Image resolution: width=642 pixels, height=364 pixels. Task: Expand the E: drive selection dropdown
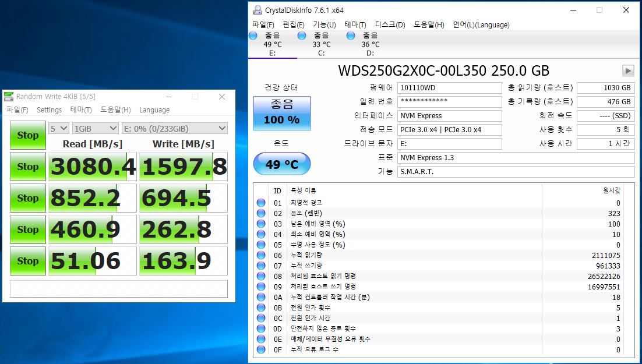(174, 128)
